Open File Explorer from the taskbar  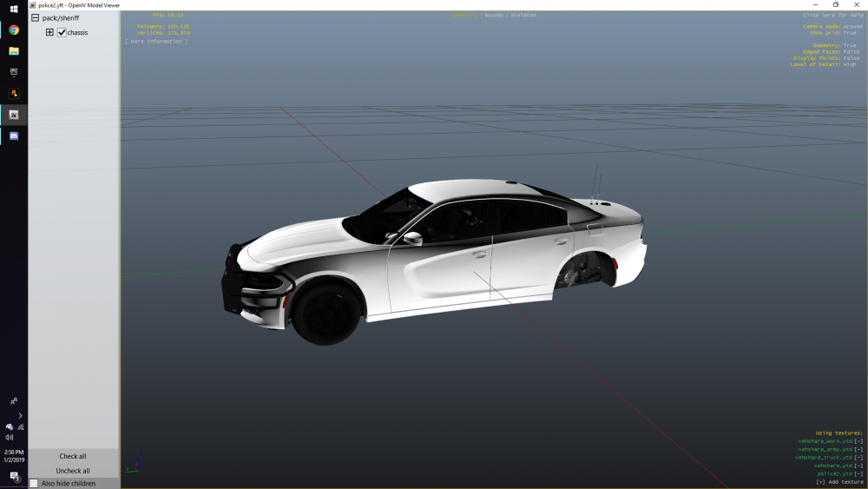click(14, 51)
